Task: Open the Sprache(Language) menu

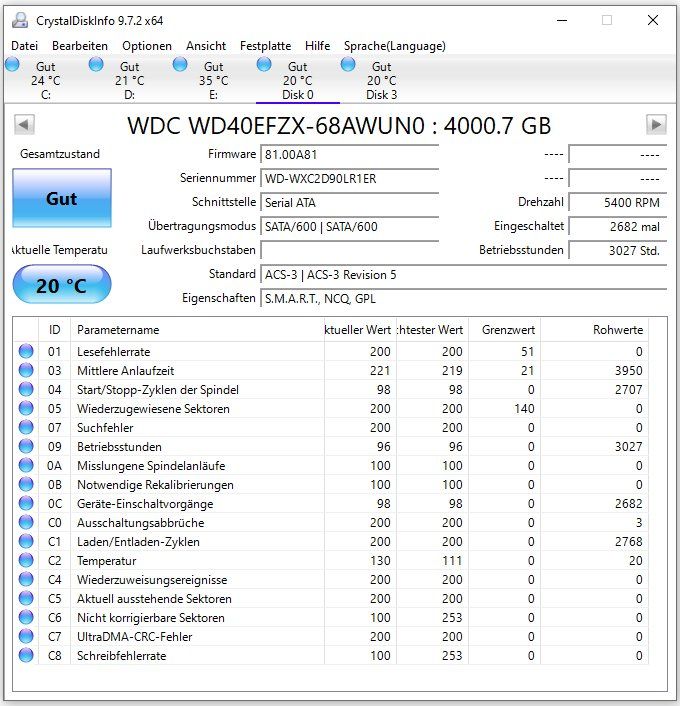Action: pyautogui.click(x=394, y=46)
